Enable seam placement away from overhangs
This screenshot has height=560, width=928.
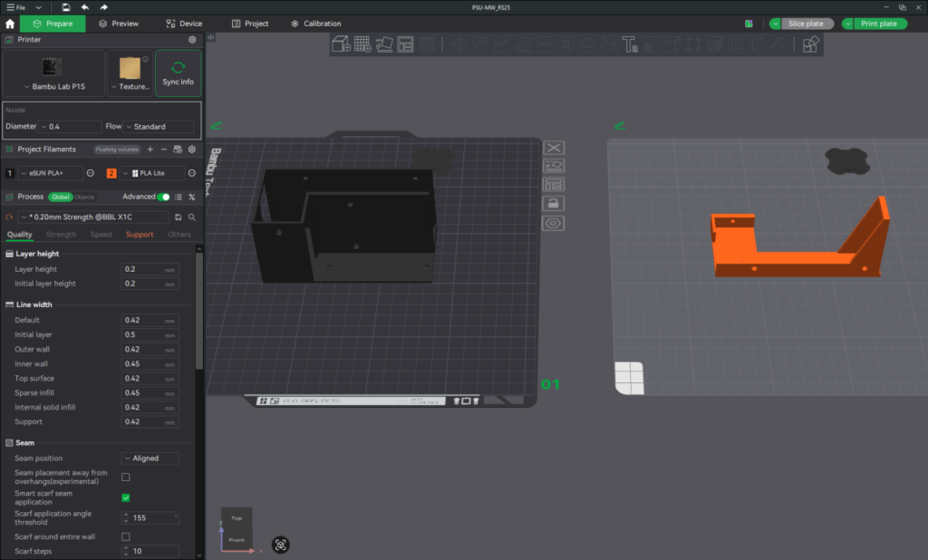[126, 478]
